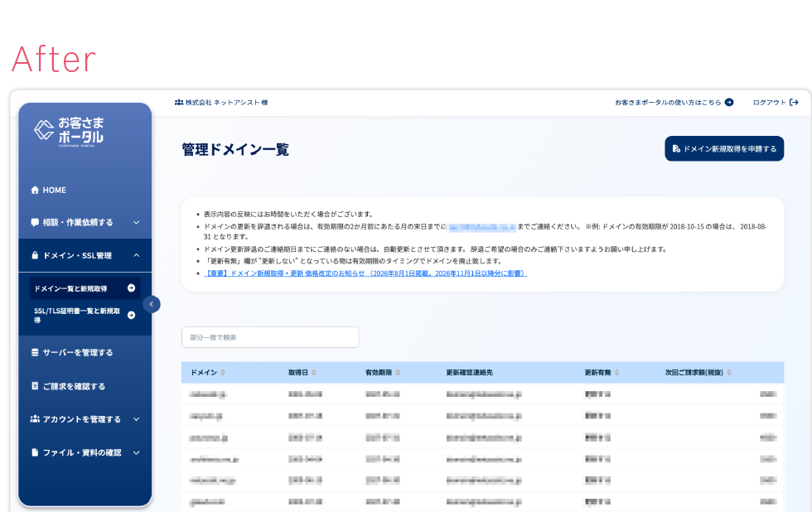
Task: Focus the 部分一致で検索 search field
Action: click(270, 337)
